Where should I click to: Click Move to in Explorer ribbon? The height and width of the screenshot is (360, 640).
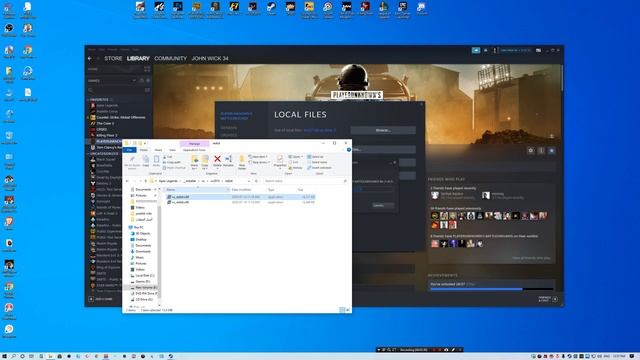tap(194, 162)
